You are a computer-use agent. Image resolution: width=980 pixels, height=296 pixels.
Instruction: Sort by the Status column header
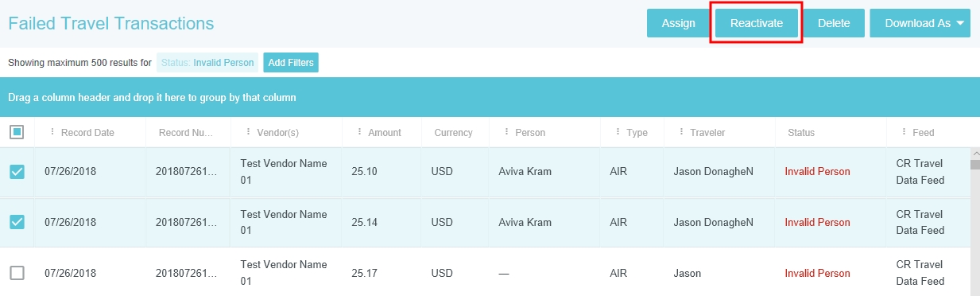[801, 133]
